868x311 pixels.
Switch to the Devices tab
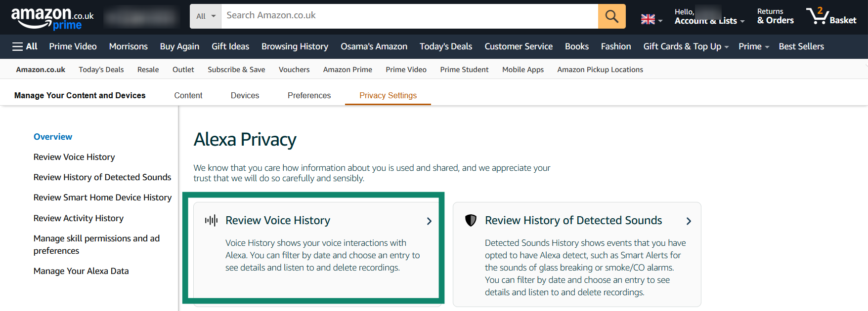(245, 95)
